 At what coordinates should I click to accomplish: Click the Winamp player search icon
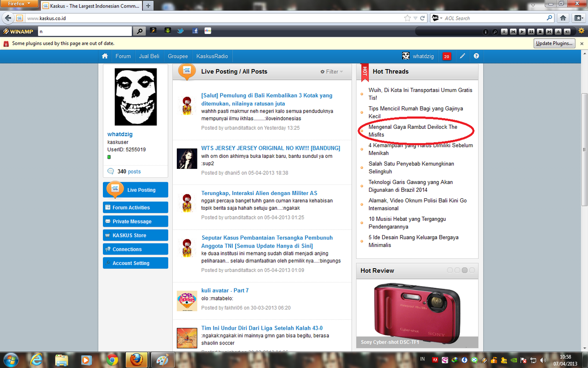coord(495,32)
